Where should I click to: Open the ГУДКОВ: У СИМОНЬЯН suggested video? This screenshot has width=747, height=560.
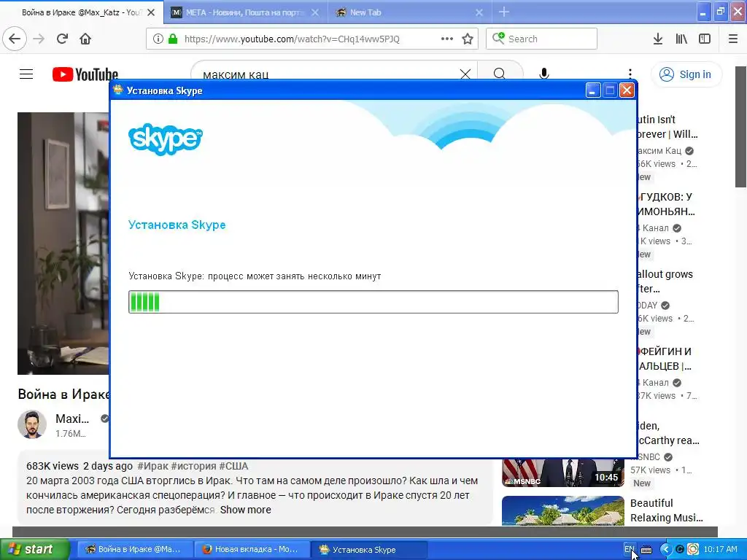click(667, 204)
